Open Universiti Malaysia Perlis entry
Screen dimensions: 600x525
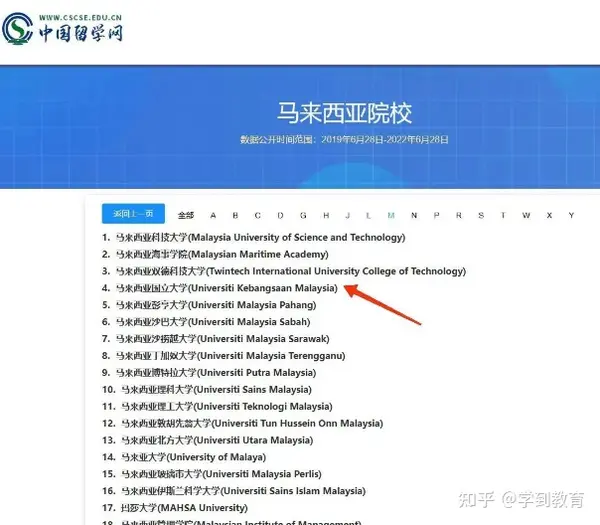click(212, 474)
